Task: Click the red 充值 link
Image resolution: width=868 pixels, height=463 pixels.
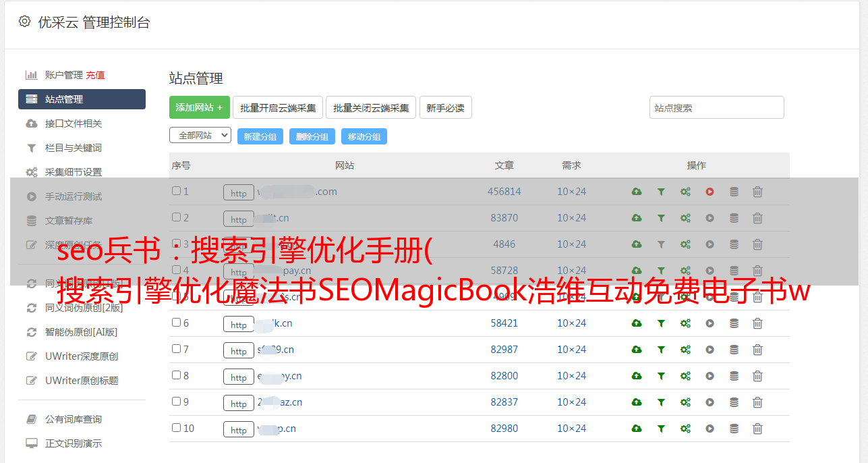Action: (95, 75)
